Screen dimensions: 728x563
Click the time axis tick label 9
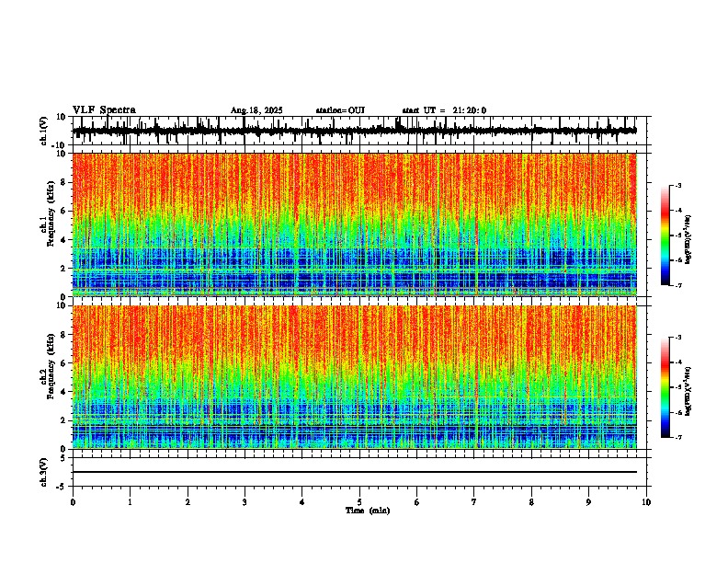click(x=588, y=502)
